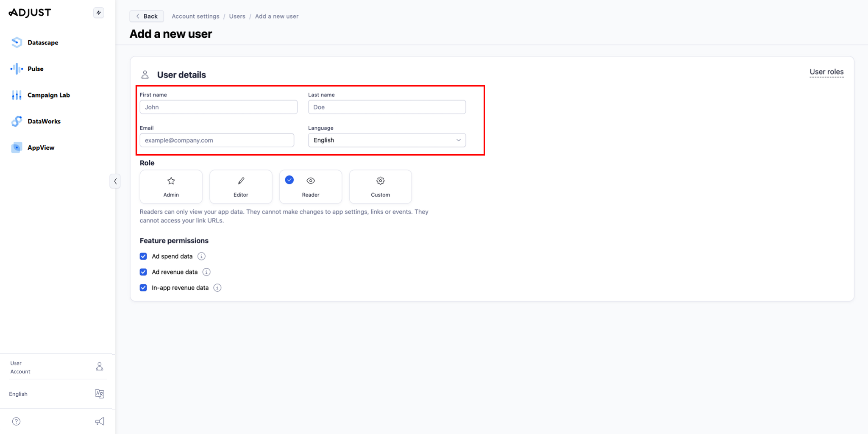Click the Pulse waveform icon
The width and height of the screenshot is (868, 434).
click(17, 69)
